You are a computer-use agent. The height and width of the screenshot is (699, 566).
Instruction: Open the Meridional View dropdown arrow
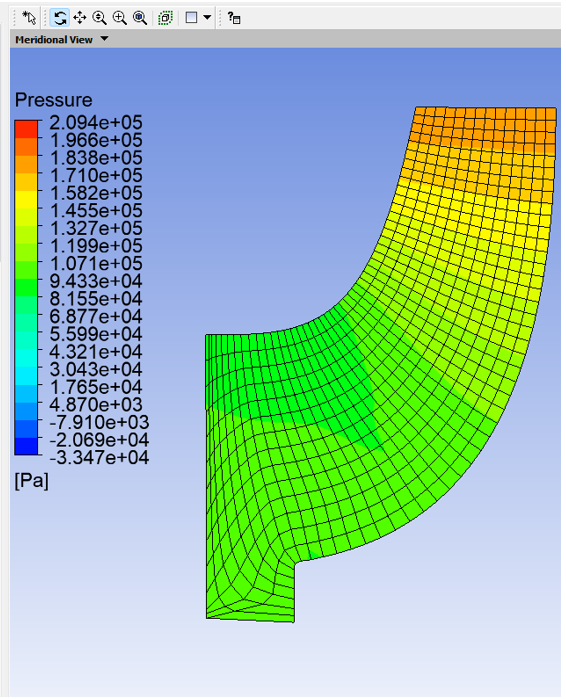tap(104, 39)
